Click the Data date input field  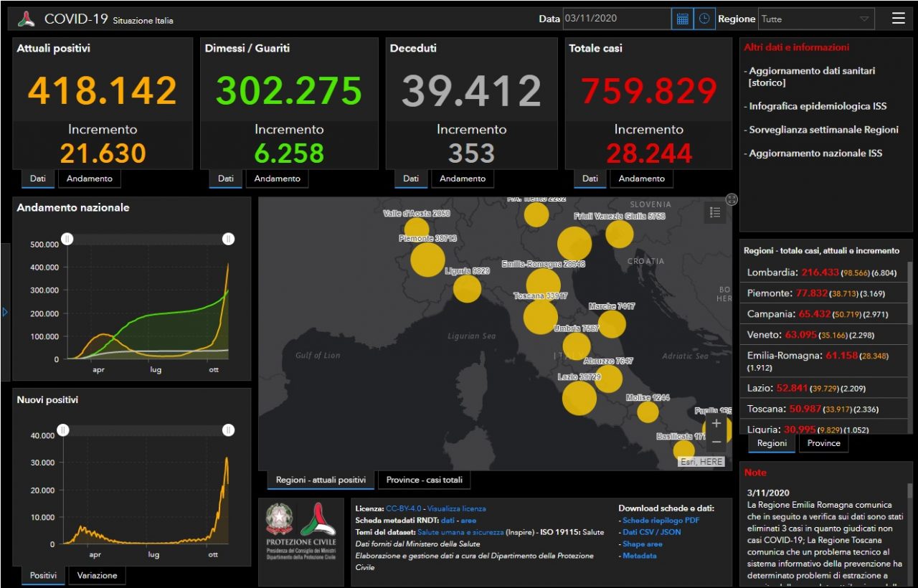point(616,19)
